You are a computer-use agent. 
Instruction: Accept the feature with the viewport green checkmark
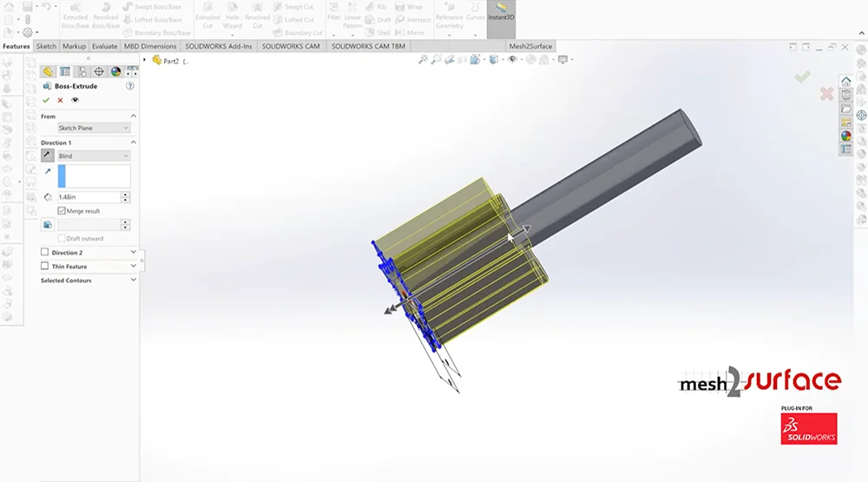pos(803,77)
